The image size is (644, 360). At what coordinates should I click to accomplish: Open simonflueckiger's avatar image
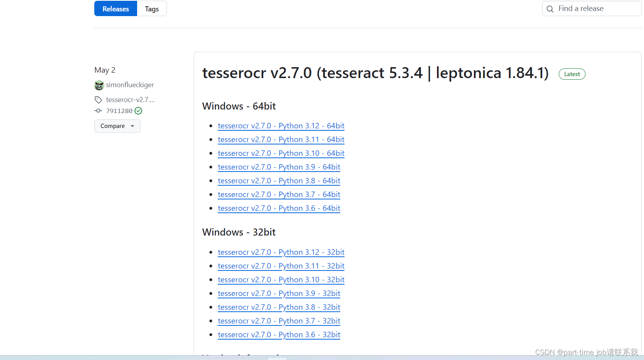pos(99,85)
